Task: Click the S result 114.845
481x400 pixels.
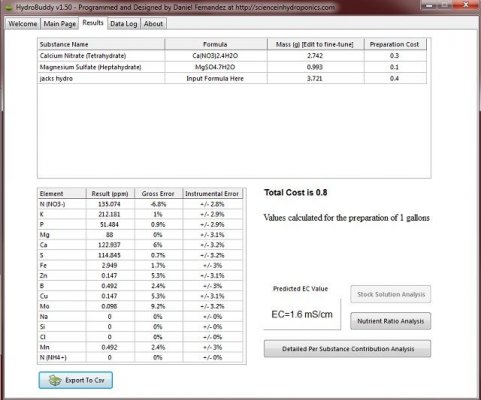Action: 110,255
